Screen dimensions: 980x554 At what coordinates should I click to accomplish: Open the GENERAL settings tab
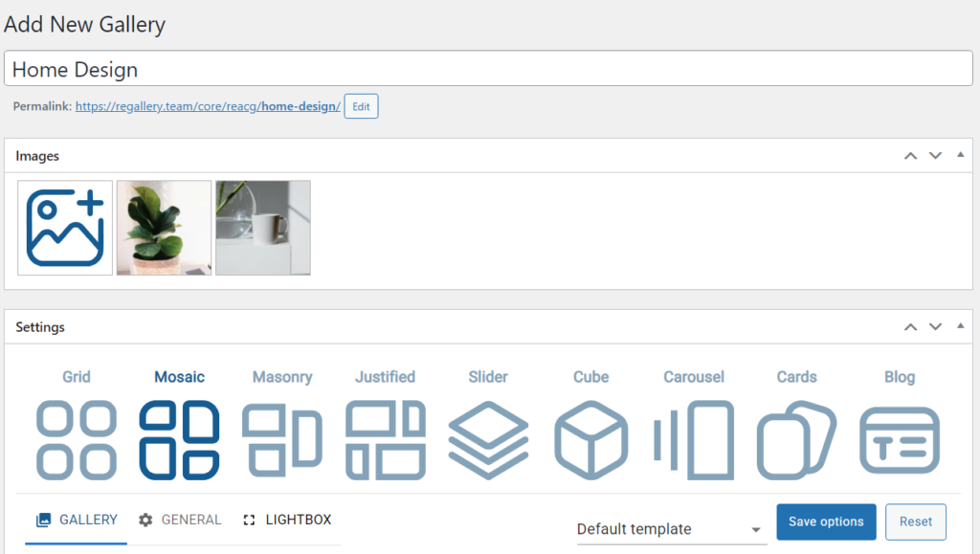pyautogui.click(x=180, y=520)
